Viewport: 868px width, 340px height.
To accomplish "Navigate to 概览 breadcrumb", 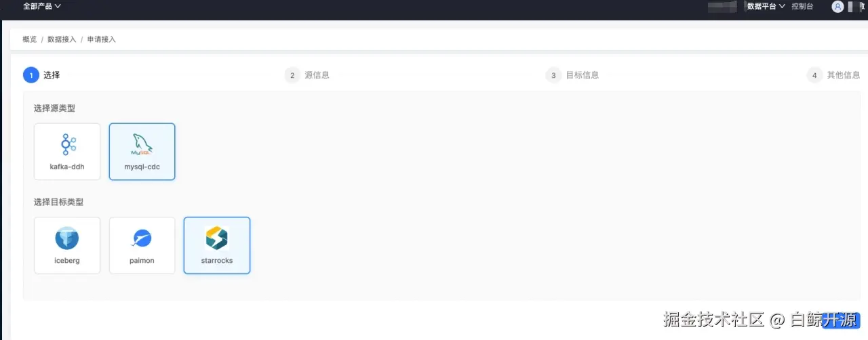I will tap(30, 39).
